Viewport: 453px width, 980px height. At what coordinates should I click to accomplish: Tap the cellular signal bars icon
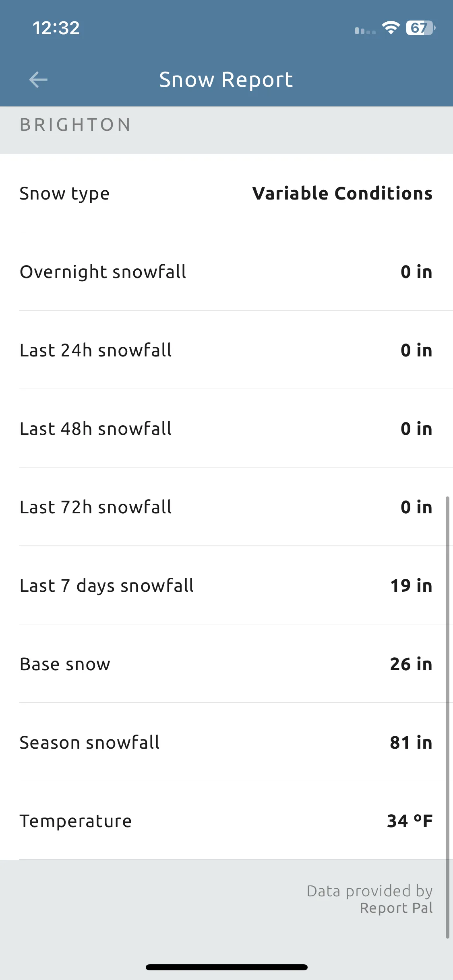point(365,31)
